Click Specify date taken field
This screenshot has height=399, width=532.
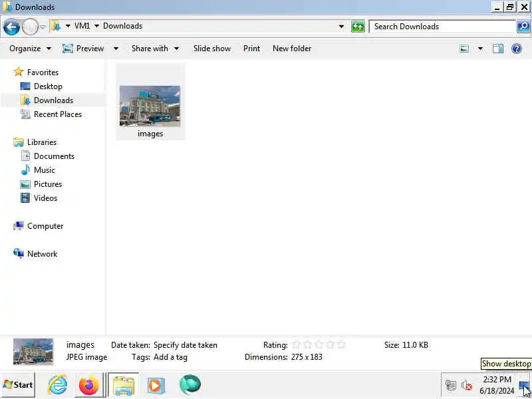pyautogui.click(x=186, y=345)
